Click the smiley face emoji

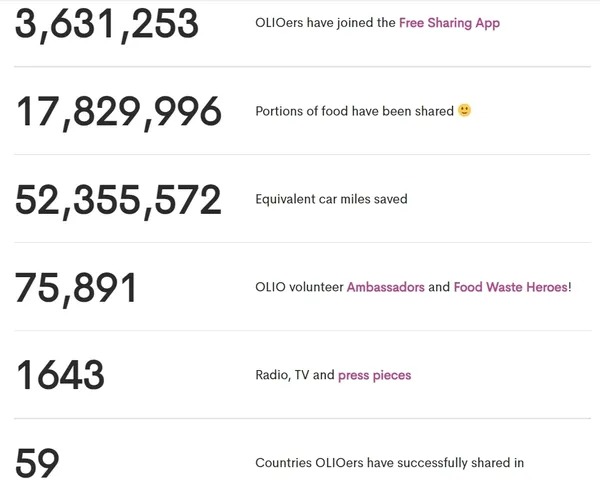coord(465,111)
